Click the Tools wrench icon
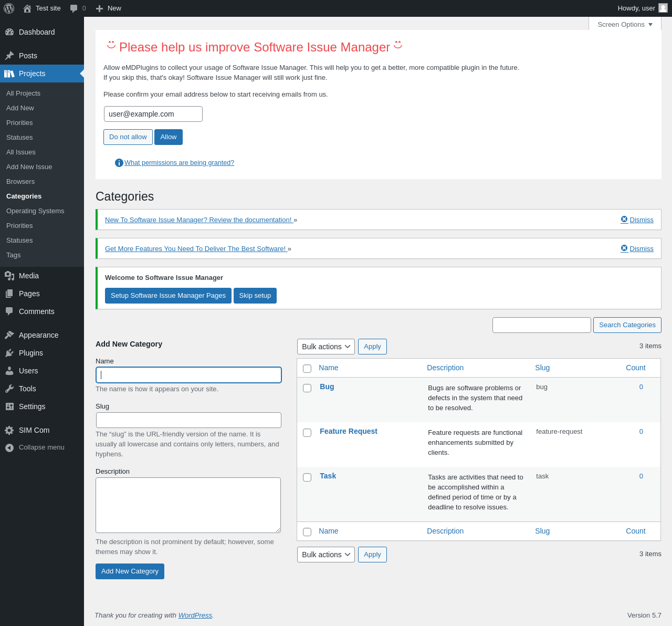This screenshot has height=626, width=672. click(x=9, y=389)
